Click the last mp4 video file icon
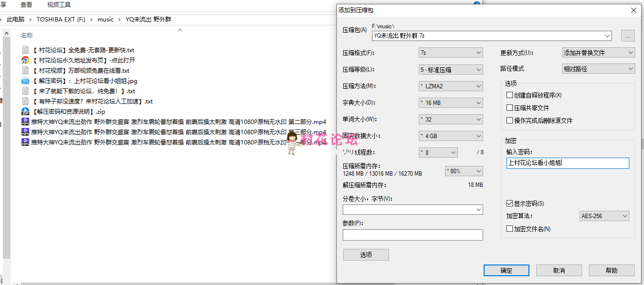 (25, 142)
